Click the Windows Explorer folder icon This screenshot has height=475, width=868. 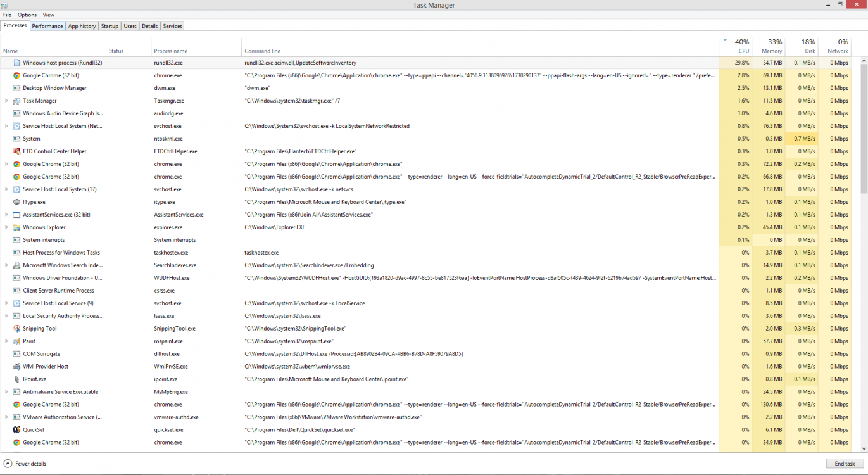pos(16,227)
